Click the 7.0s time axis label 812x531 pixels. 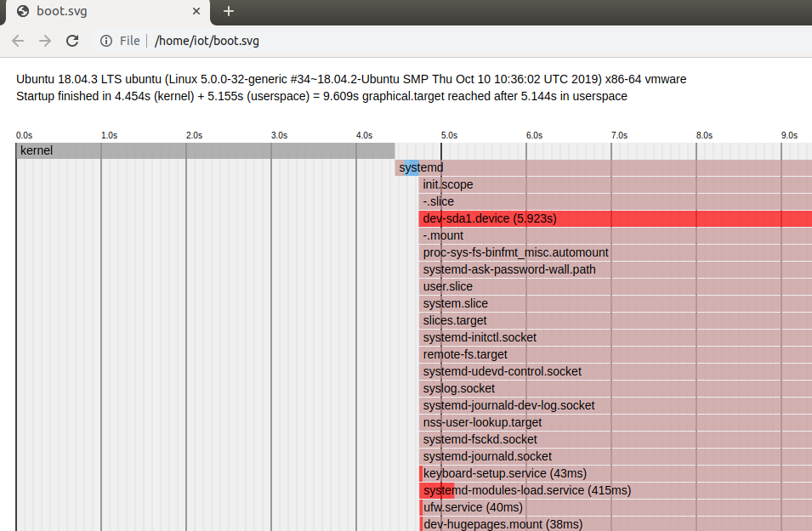[619, 136]
